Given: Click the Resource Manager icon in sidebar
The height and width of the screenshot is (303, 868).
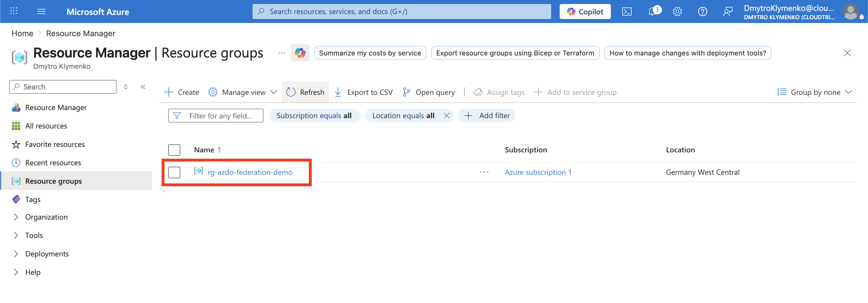Looking at the screenshot, I should 16,108.
